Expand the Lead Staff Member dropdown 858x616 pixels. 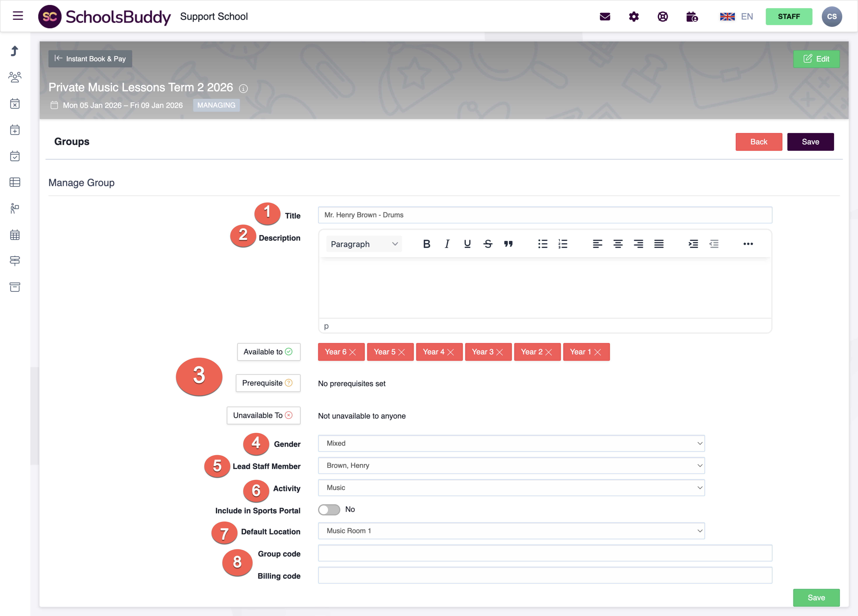pos(511,466)
